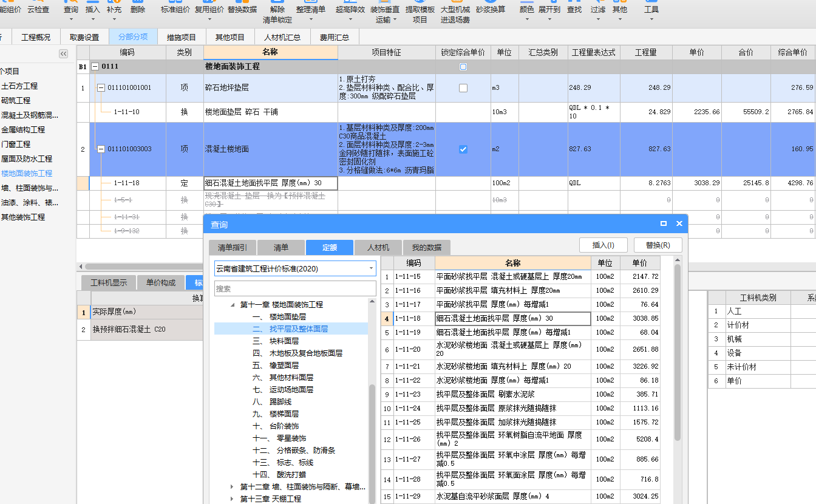
Task: Open the 人材机 tab in 查询 dialog
Action: click(378, 247)
